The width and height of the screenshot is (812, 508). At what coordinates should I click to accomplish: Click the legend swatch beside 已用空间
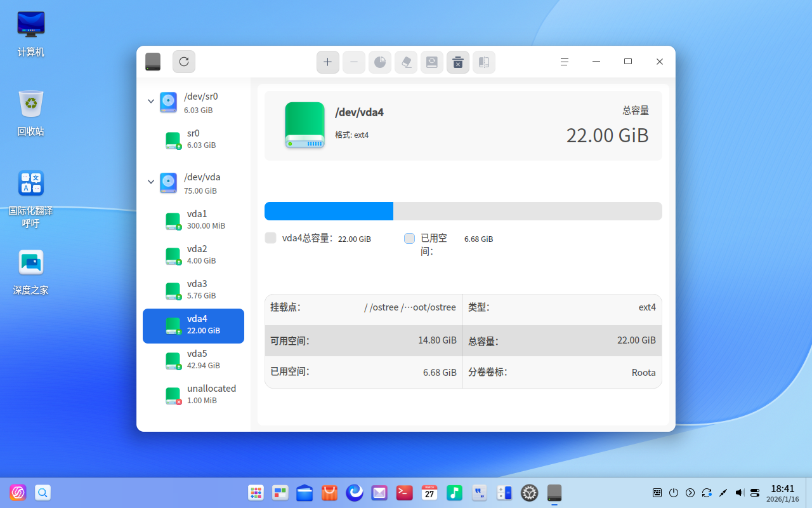click(410, 238)
